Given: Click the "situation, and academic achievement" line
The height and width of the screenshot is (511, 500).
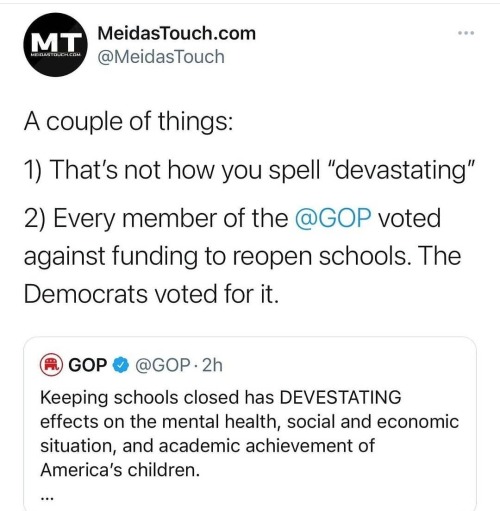Looking at the screenshot, I should [208, 446].
